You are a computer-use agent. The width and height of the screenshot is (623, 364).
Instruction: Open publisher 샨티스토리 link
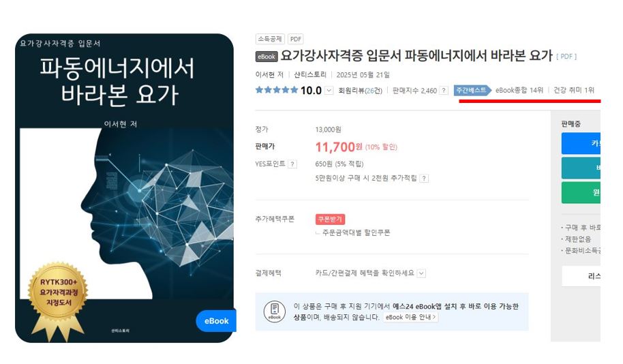[x=311, y=74]
